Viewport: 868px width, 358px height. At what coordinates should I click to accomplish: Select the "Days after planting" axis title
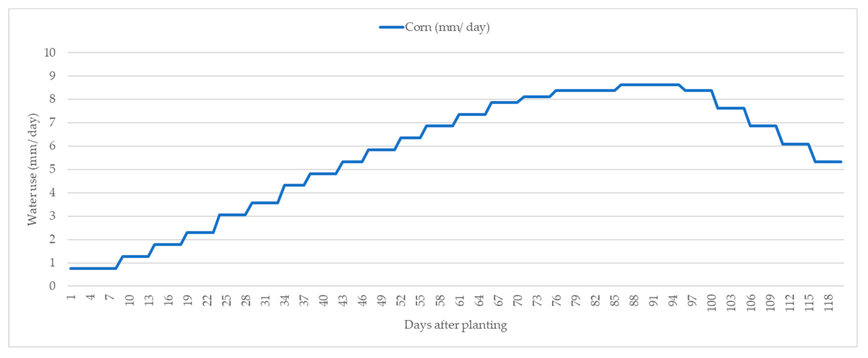pos(455,325)
